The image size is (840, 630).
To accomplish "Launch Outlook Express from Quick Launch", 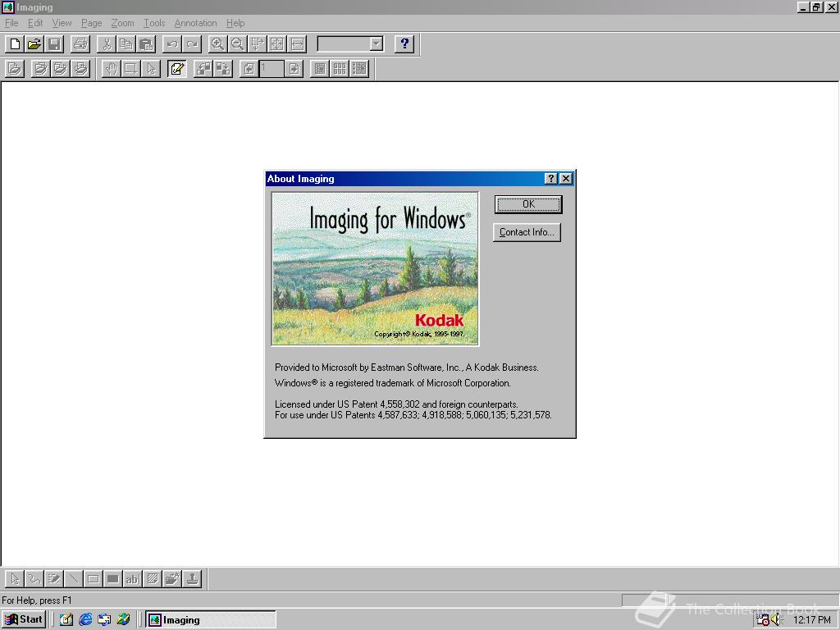I will [104, 620].
